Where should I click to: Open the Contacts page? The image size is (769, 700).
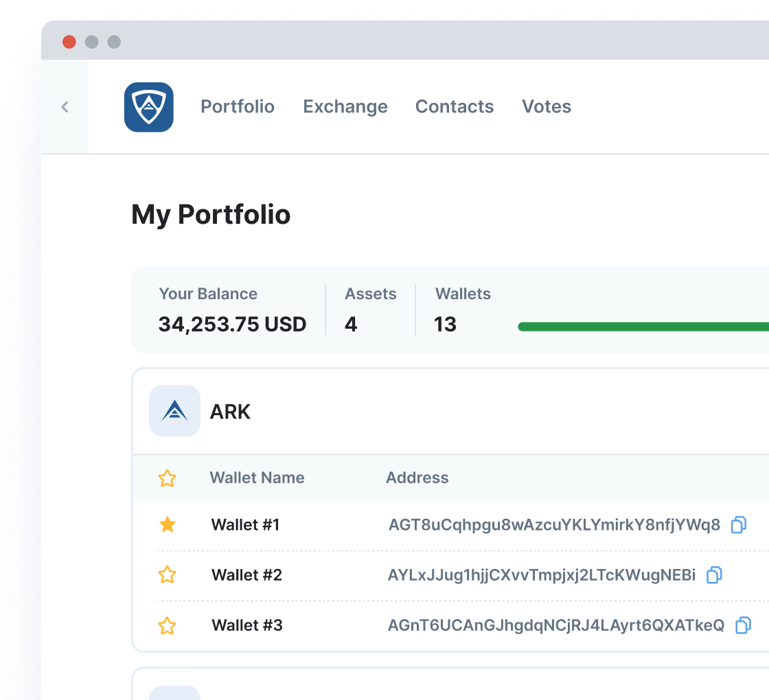[x=455, y=107]
